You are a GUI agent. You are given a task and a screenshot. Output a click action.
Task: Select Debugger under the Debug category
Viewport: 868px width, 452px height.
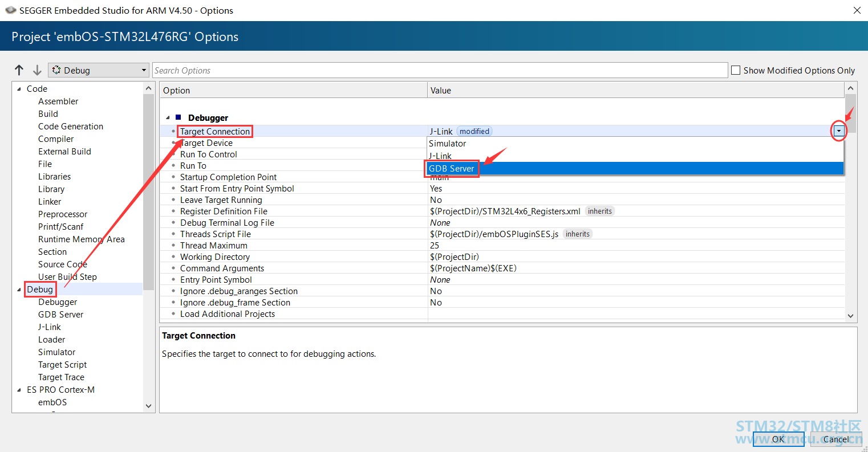point(58,302)
